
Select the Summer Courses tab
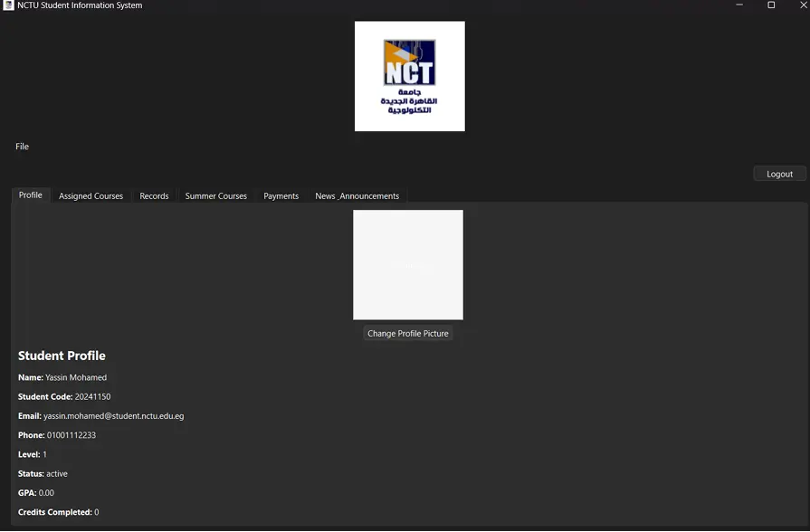(216, 196)
